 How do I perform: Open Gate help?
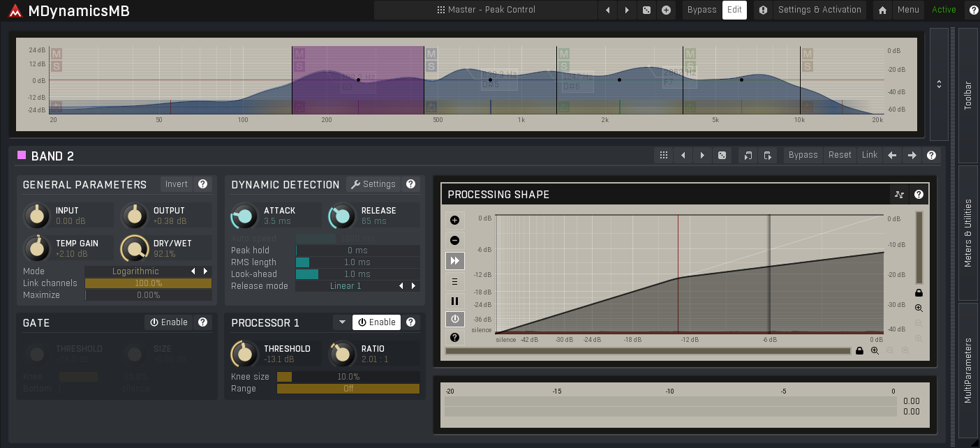(203, 322)
